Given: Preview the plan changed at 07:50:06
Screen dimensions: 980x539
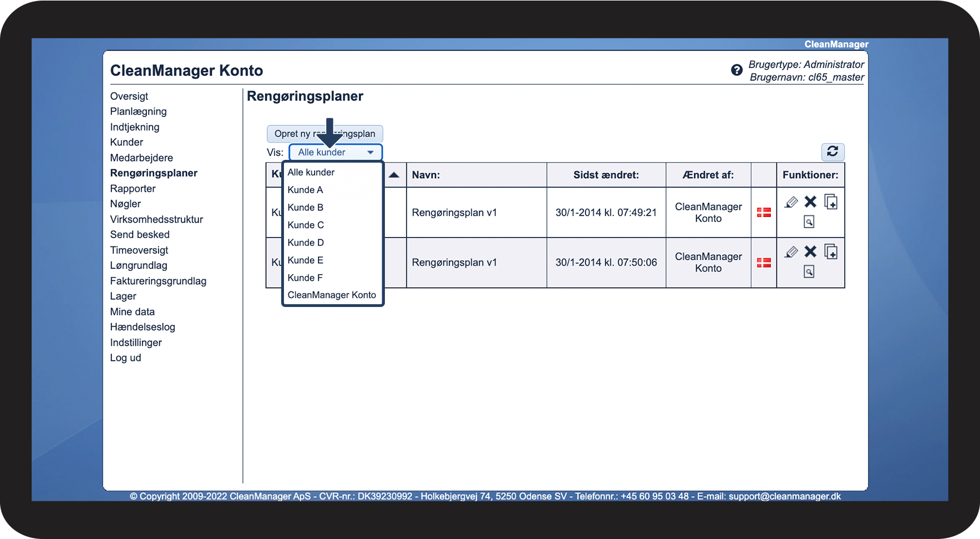Looking at the screenshot, I should pos(809,272).
